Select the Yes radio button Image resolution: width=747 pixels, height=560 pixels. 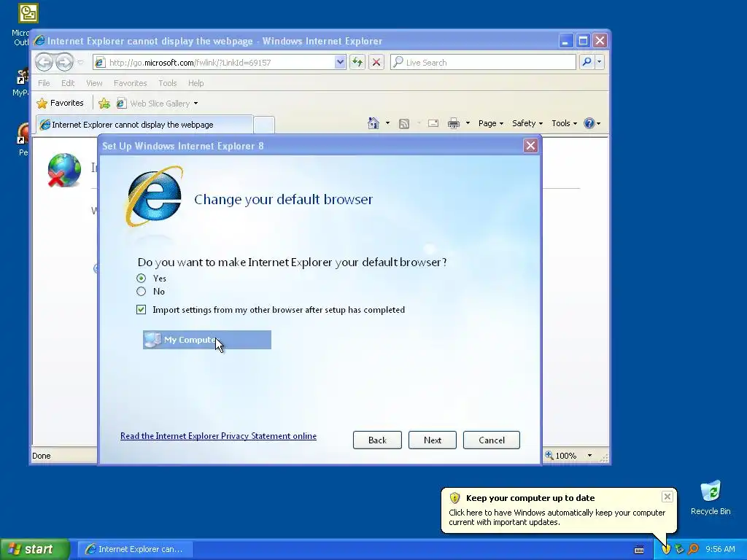pyautogui.click(x=141, y=278)
